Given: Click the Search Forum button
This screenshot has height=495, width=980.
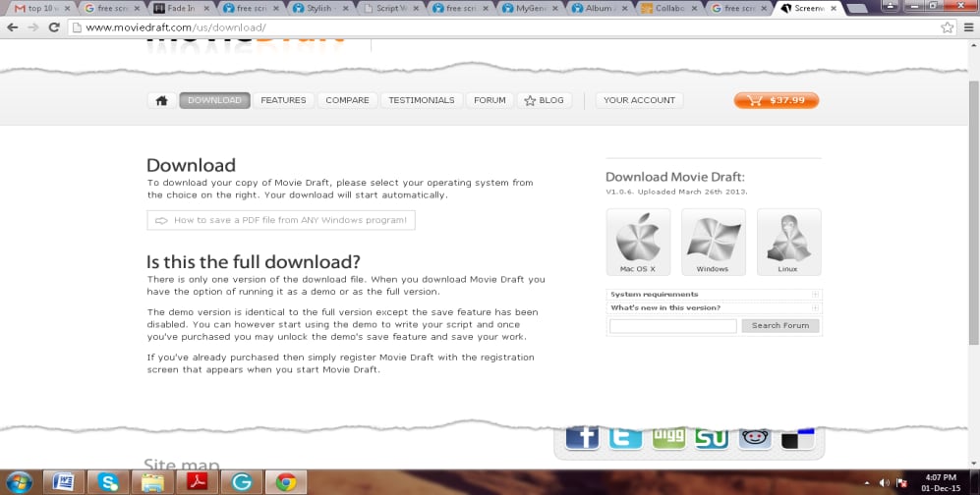Looking at the screenshot, I should pos(780,326).
